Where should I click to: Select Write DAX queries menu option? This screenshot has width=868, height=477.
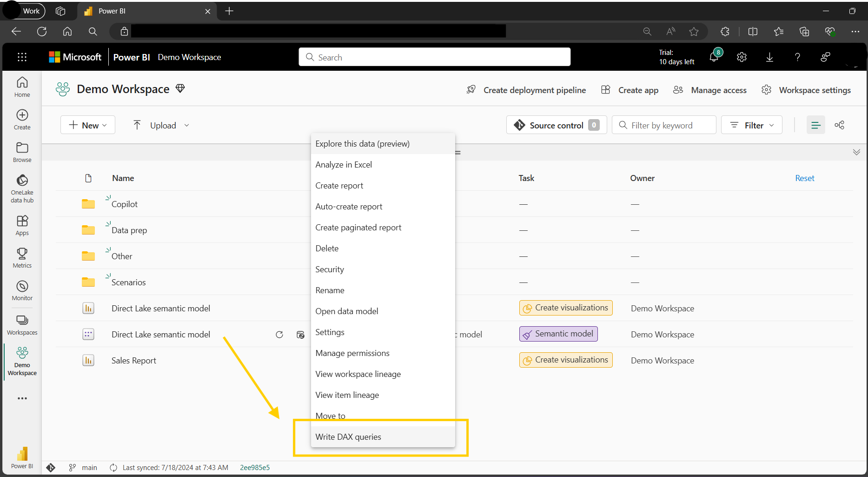tap(348, 437)
